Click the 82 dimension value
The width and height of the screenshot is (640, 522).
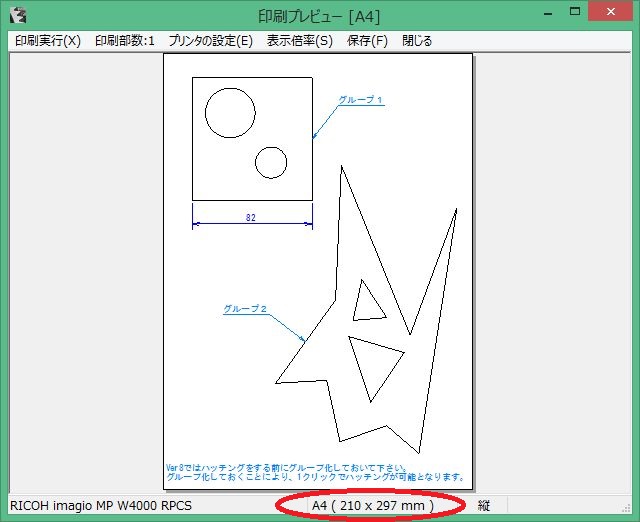[251, 218]
